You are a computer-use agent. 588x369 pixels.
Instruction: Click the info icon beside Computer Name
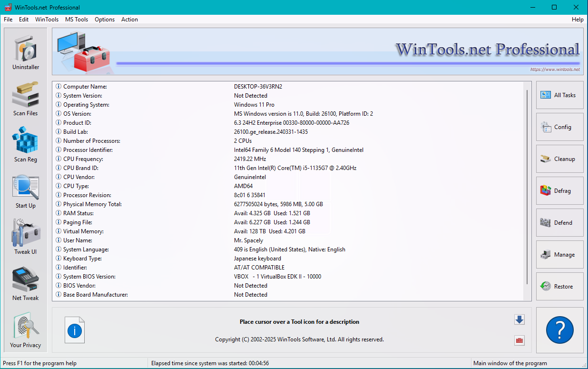coord(59,87)
